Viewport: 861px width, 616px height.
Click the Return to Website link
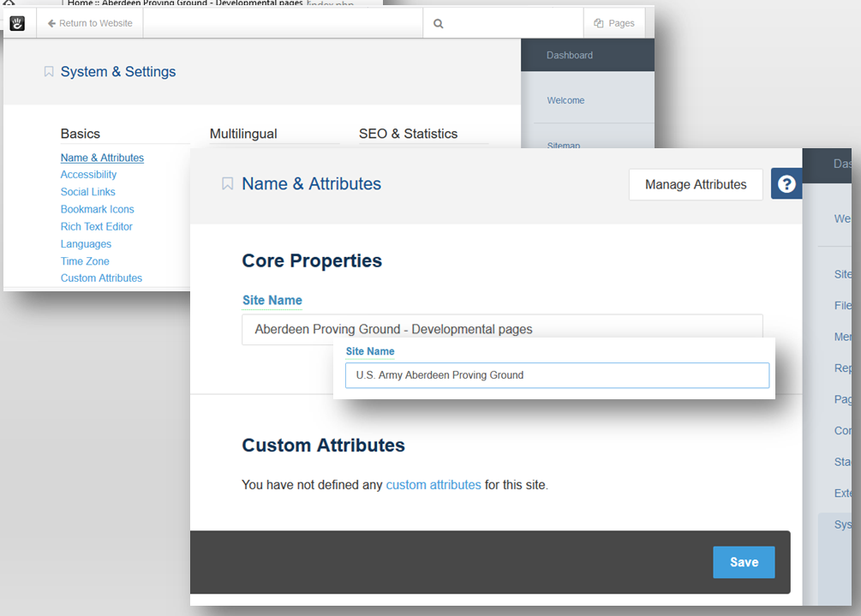90,24
